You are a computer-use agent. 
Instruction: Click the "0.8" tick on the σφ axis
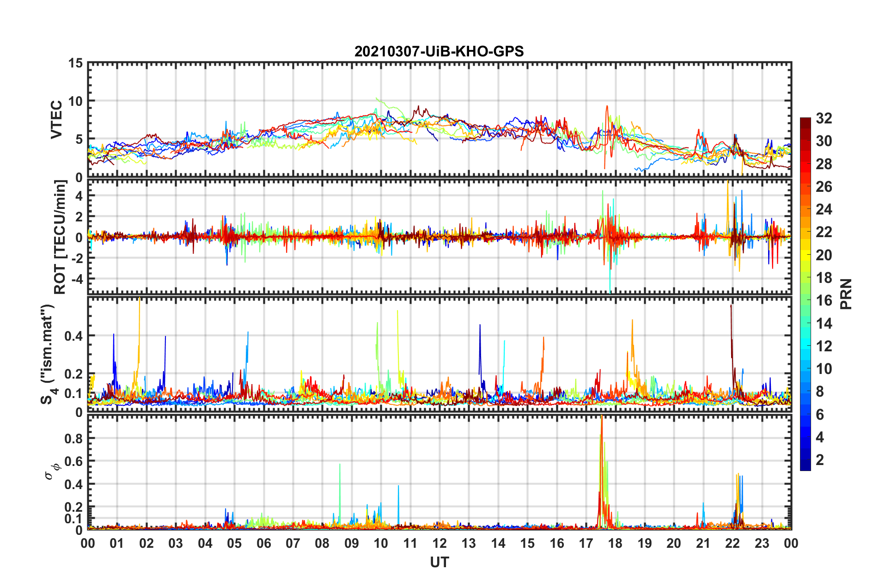click(x=73, y=438)
